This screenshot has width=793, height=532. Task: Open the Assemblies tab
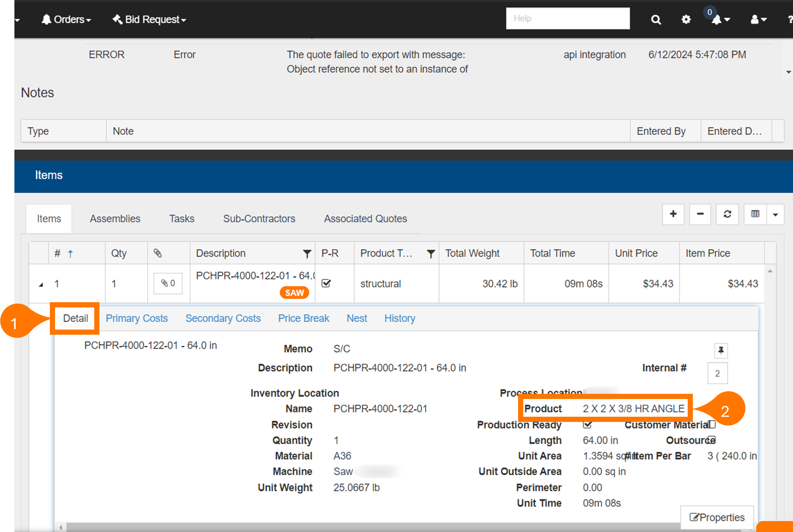pos(115,219)
